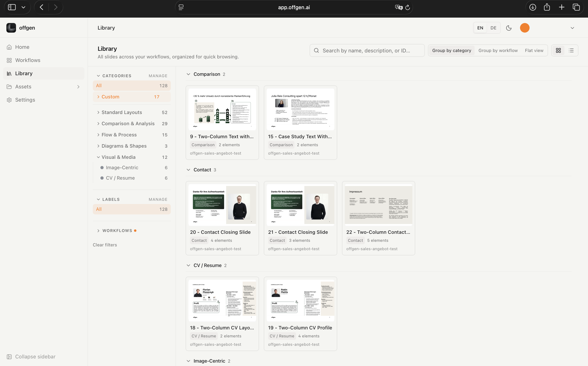Screen dimensions: 588x366
Task: Open slide 9 Two-Column Text thumbnail
Action: (222, 109)
